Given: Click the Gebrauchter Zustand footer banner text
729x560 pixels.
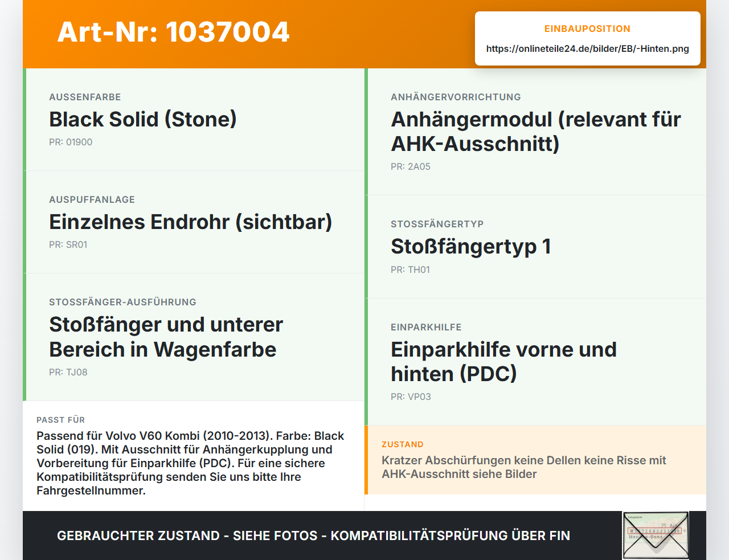Looking at the screenshot, I should 313,536.
